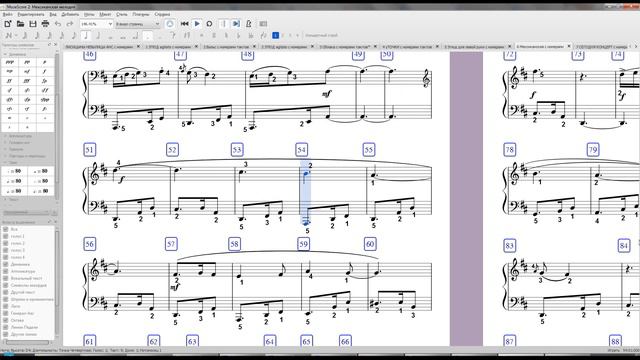640x360 pixels.
Task: Rewind playback to the start
Action: (184, 24)
